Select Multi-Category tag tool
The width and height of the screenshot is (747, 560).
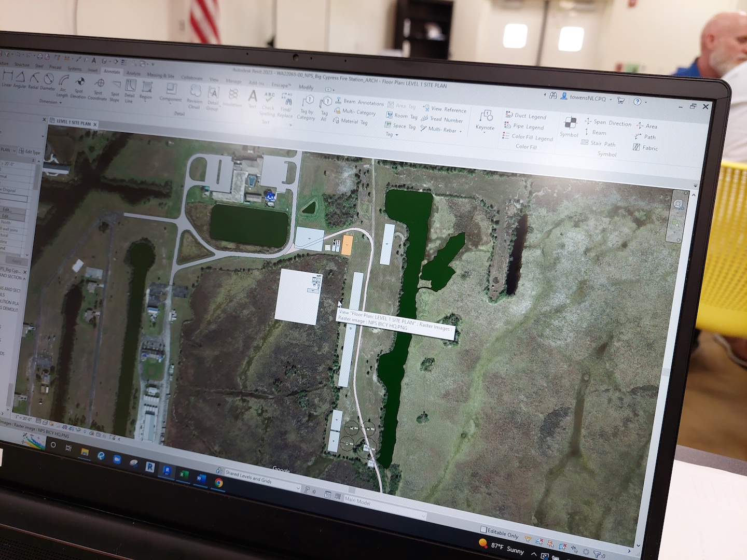[x=355, y=112]
